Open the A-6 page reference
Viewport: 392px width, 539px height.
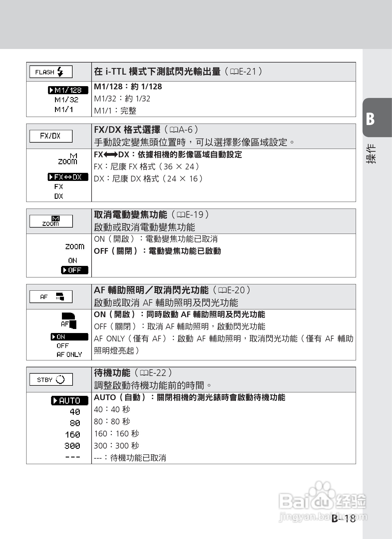pos(181,130)
